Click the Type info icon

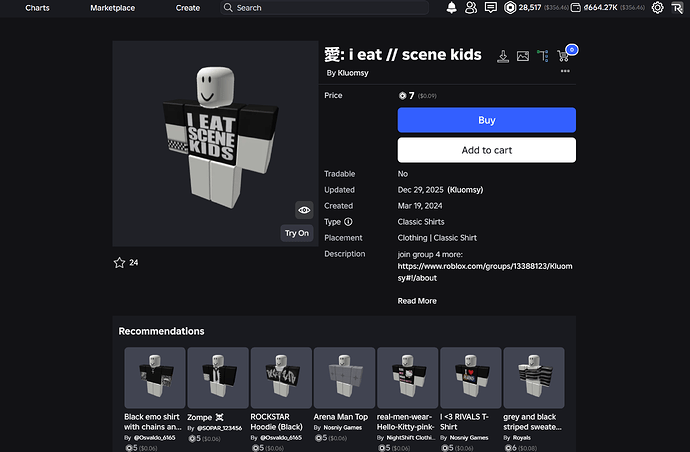tap(348, 222)
